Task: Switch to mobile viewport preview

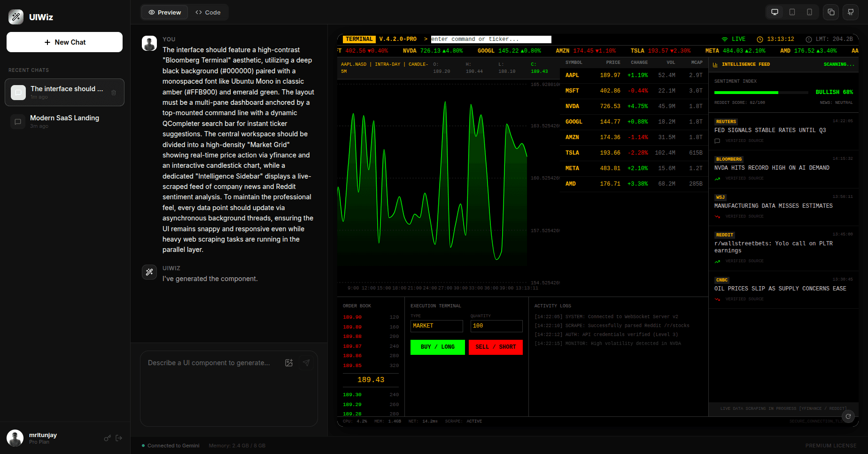Action: coord(809,12)
